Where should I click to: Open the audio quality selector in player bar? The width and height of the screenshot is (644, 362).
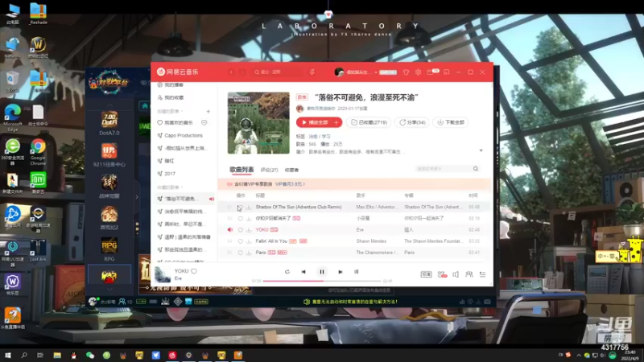427,274
